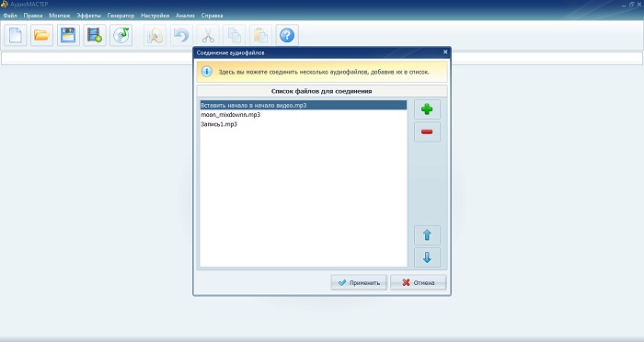
Task: Click the dialog title Соединение аудиофайлов
Action: (x=230, y=53)
